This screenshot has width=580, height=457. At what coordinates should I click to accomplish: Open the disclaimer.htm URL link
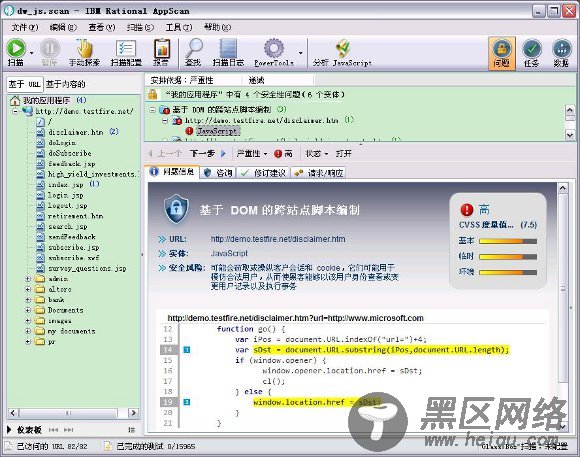(x=278, y=239)
